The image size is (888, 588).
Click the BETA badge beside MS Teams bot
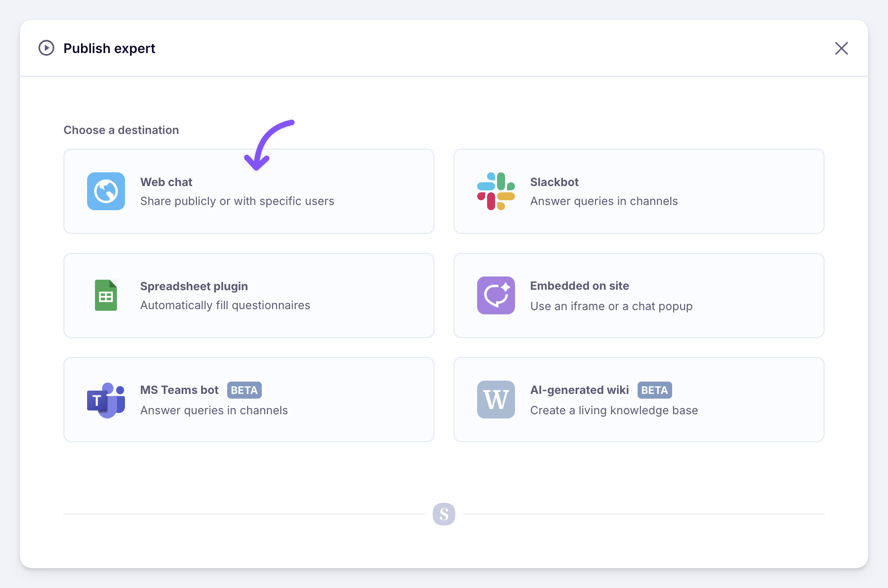[244, 390]
